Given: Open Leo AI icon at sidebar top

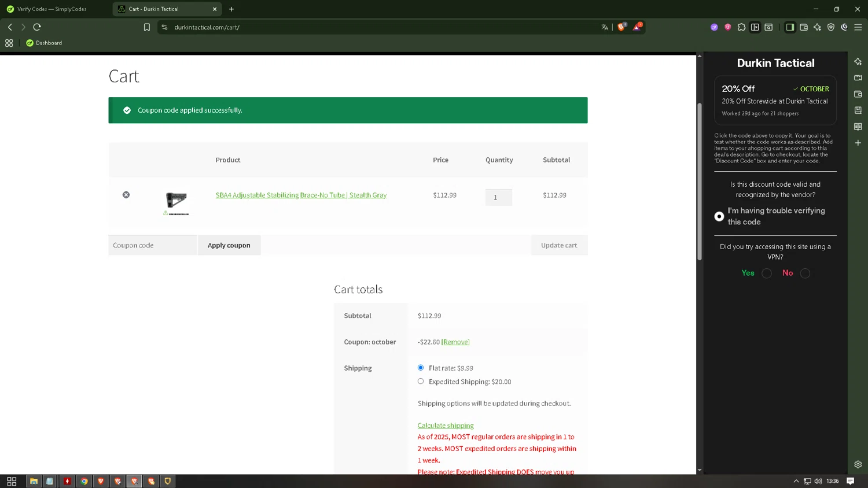Looking at the screenshot, I should point(858,62).
